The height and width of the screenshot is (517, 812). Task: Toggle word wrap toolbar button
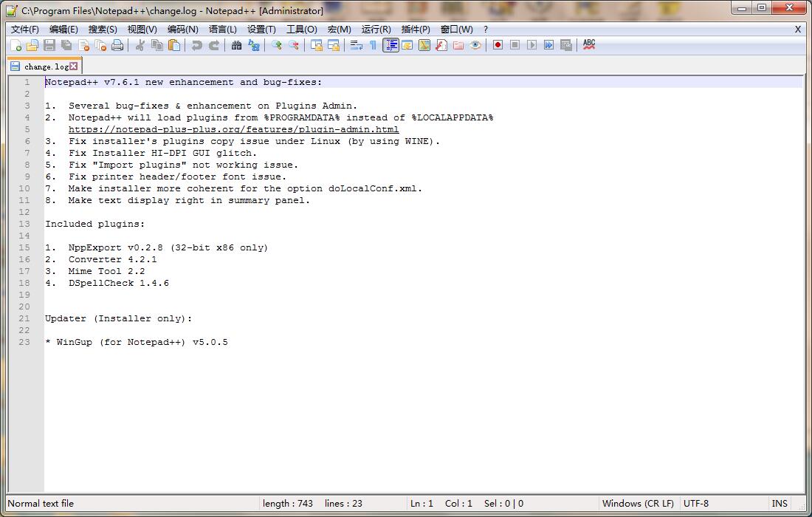[x=357, y=46]
